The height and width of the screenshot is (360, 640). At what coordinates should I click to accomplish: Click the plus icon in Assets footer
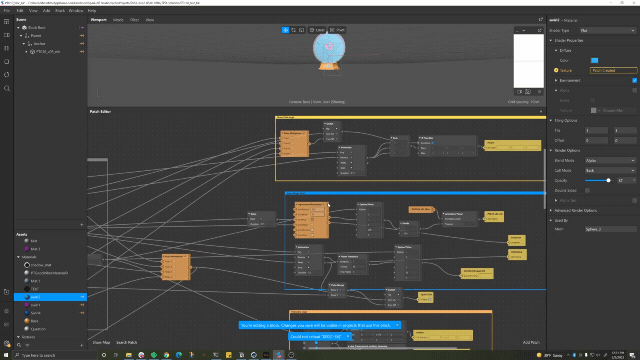point(82,345)
